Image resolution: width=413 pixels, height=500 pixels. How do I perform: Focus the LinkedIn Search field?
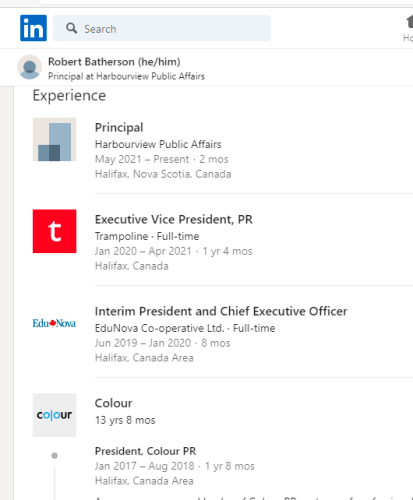click(162, 28)
